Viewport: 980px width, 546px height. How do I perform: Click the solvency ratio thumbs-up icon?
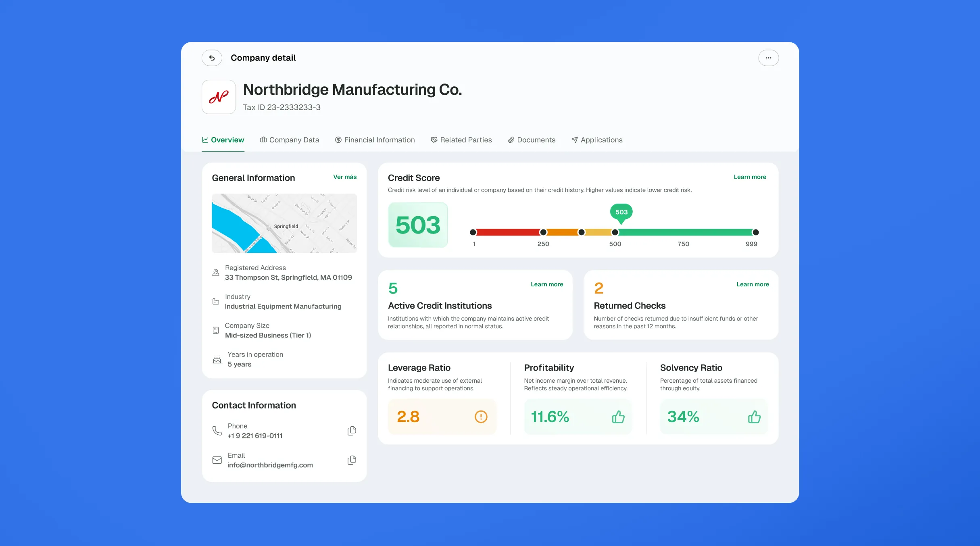[754, 417]
